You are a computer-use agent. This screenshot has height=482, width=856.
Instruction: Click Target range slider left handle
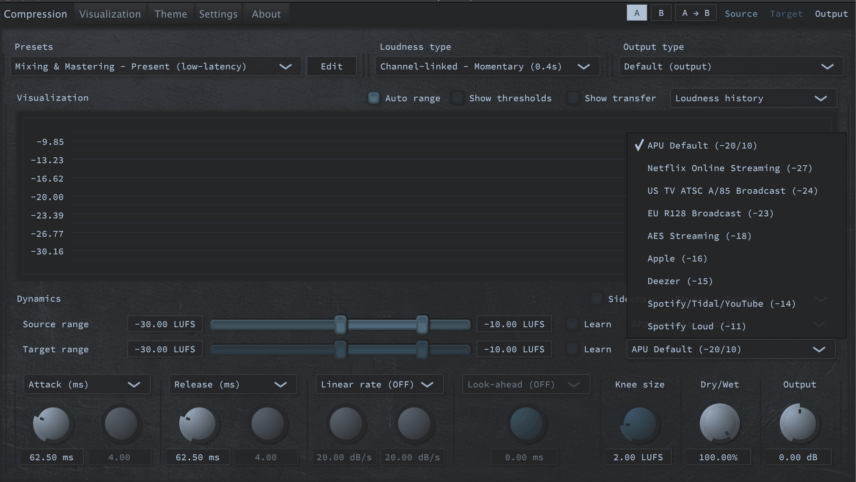coord(341,349)
